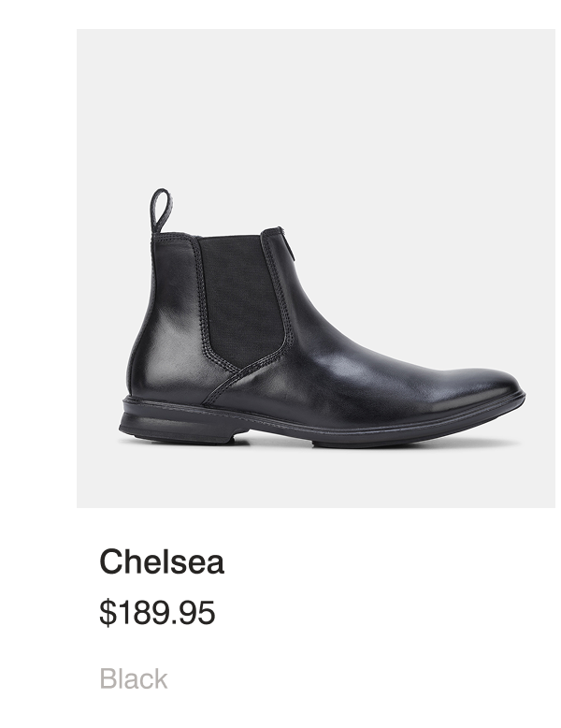Click the letter C in Chelsea

[x=111, y=562]
